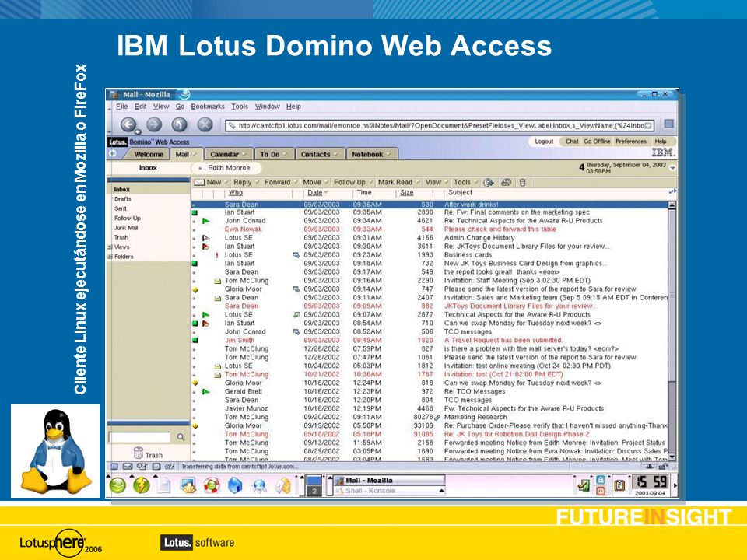Click the browser URL address field
The width and height of the screenshot is (747, 560).
(440, 126)
